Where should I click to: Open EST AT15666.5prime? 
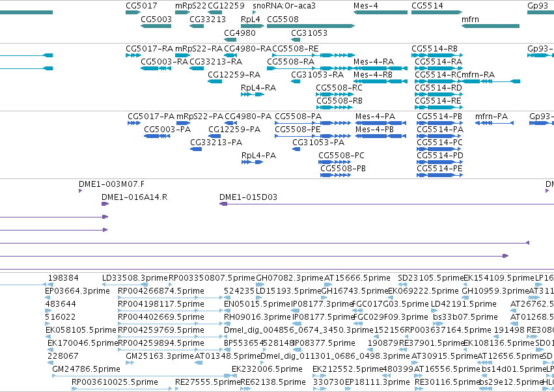[328, 285]
